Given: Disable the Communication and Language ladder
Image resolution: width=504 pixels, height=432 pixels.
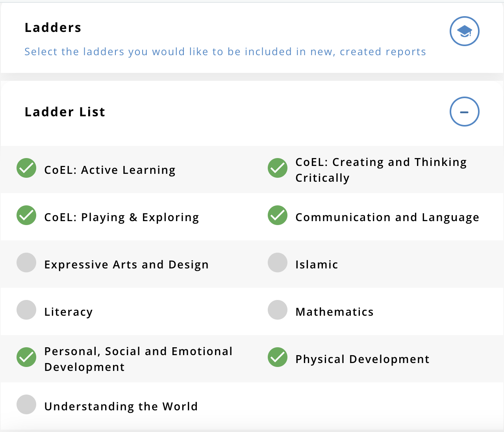Looking at the screenshot, I should click(278, 215).
